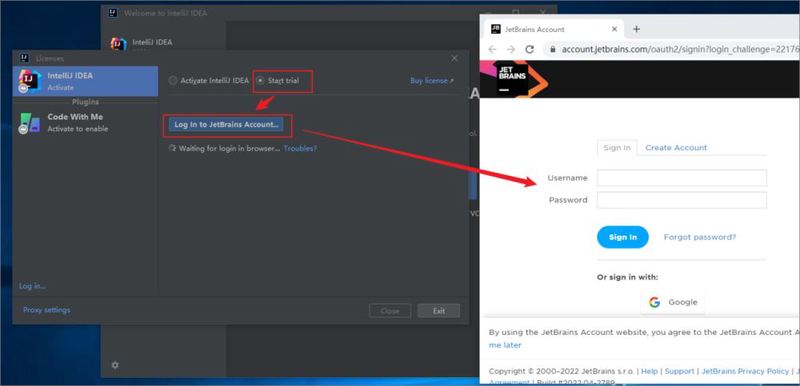
Task: Select IntelliJ IDEA in the Licenses list
Action: [85, 81]
